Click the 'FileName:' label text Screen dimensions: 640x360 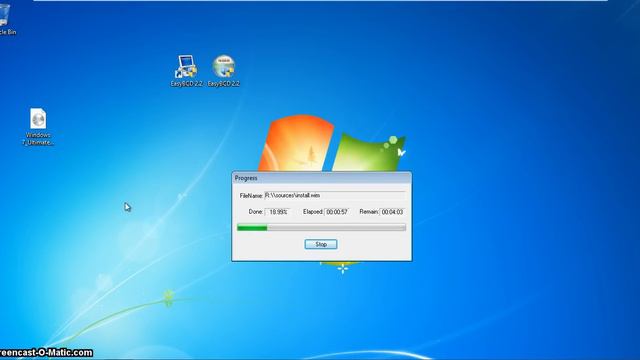(x=251, y=196)
